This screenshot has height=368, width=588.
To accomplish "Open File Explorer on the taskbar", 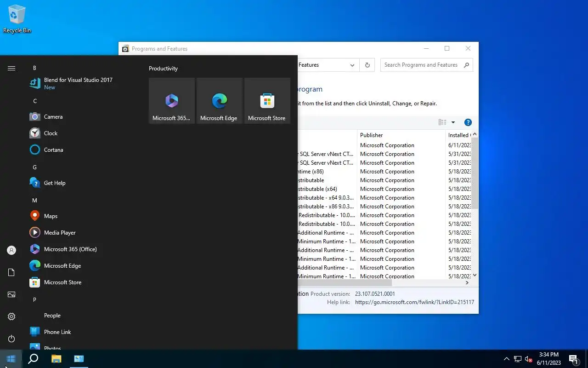I will (x=56, y=359).
